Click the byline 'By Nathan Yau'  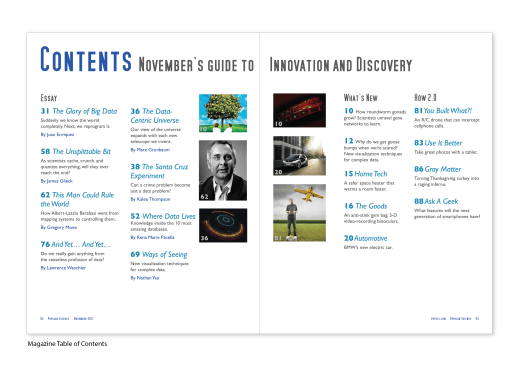145,278
